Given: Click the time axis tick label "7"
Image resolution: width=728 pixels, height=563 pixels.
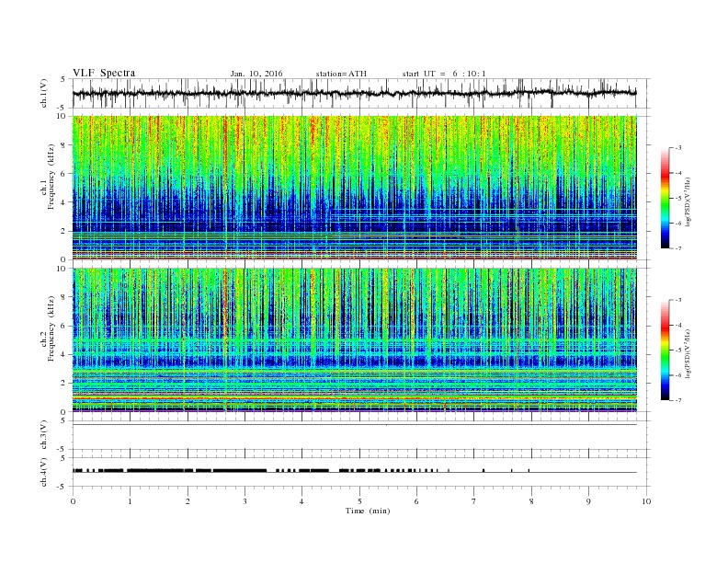Looking at the screenshot, I should [474, 501].
